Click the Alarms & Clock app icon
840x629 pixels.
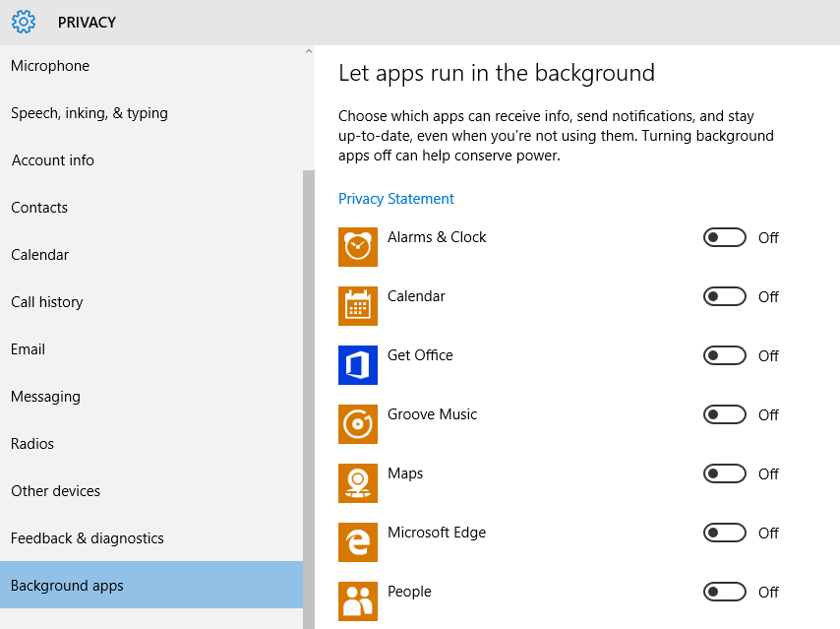pos(358,247)
